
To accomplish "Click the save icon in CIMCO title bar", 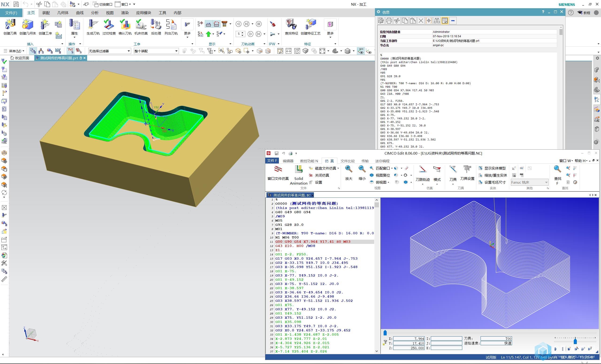I will (276, 153).
